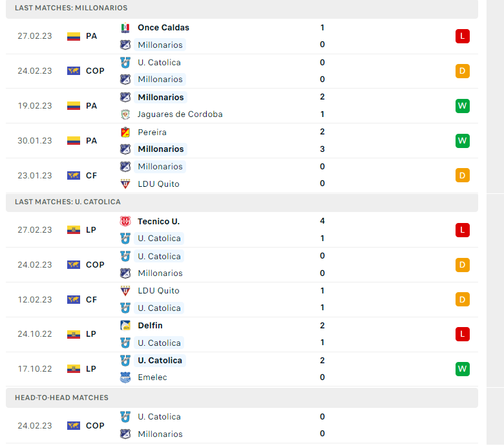The width and height of the screenshot is (504, 446).
Task: Click red L badge for Once Caldas match
Action: click(462, 36)
